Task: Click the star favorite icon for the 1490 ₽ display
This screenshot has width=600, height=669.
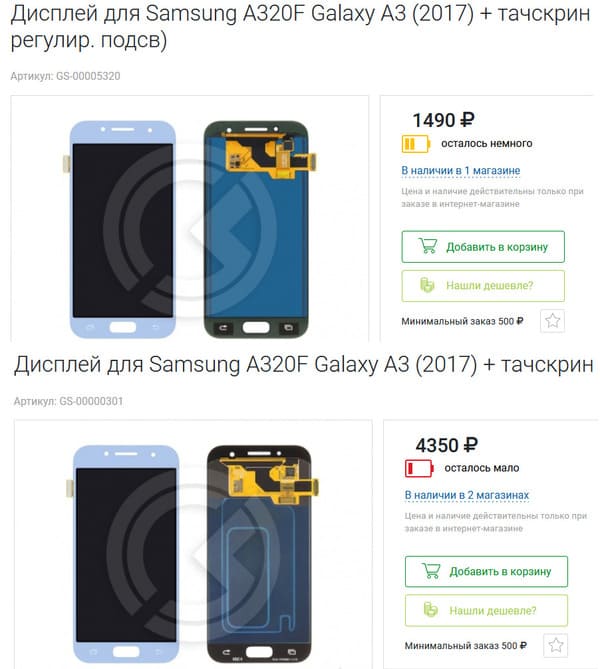Action: coord(552,320)
